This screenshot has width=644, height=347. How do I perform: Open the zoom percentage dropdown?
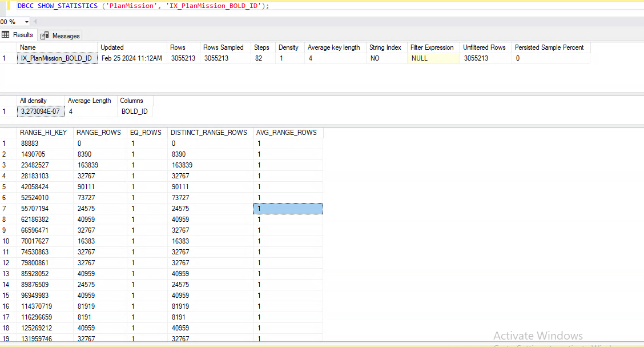pyautogui.click(x=27, y=22)
